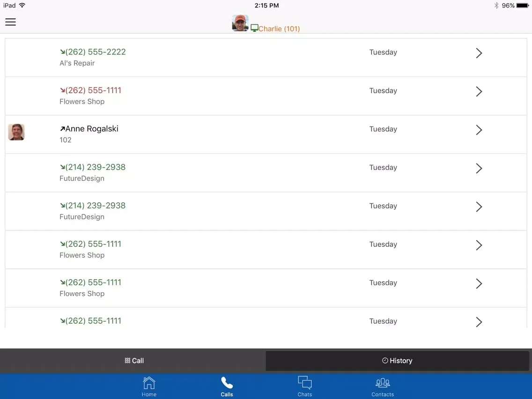
Task: Click the Bluetooth icon in the status bar
Action: coord(495,5)
